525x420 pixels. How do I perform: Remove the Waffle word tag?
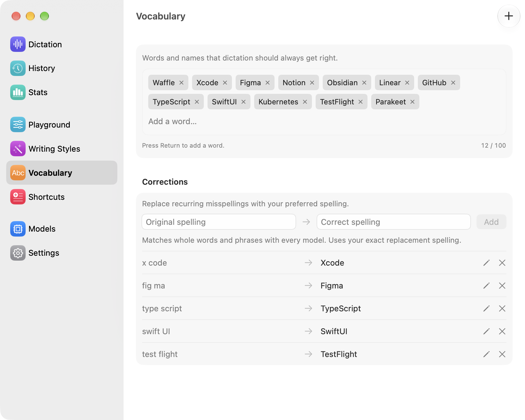coord(182,83)
